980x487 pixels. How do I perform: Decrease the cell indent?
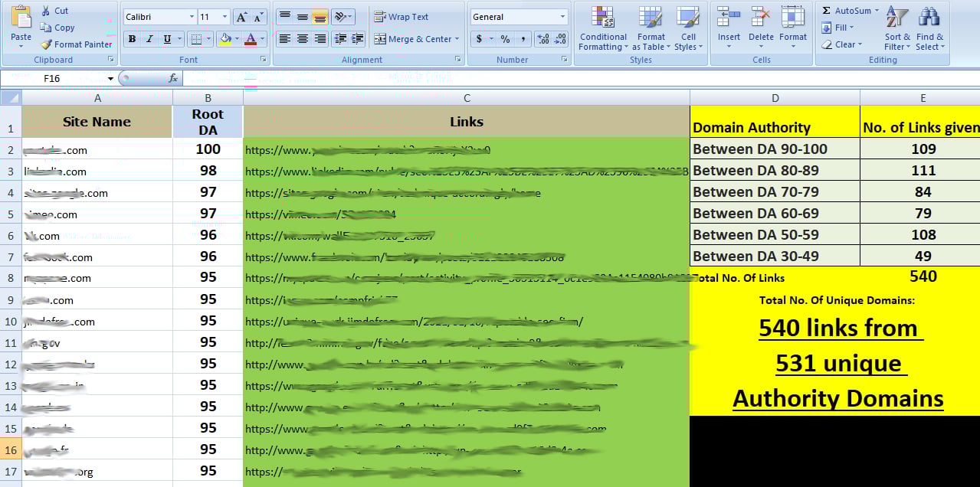click(x=341, y=39)
